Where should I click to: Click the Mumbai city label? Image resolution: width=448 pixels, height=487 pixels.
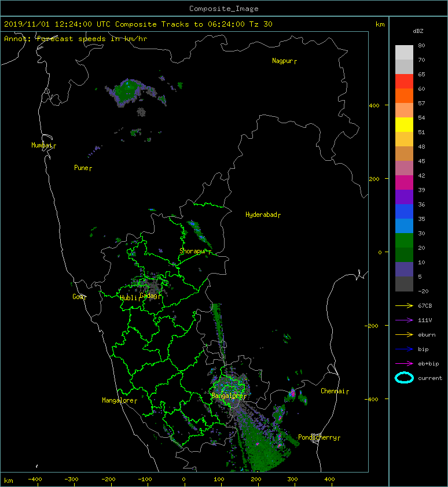point(42,145)
